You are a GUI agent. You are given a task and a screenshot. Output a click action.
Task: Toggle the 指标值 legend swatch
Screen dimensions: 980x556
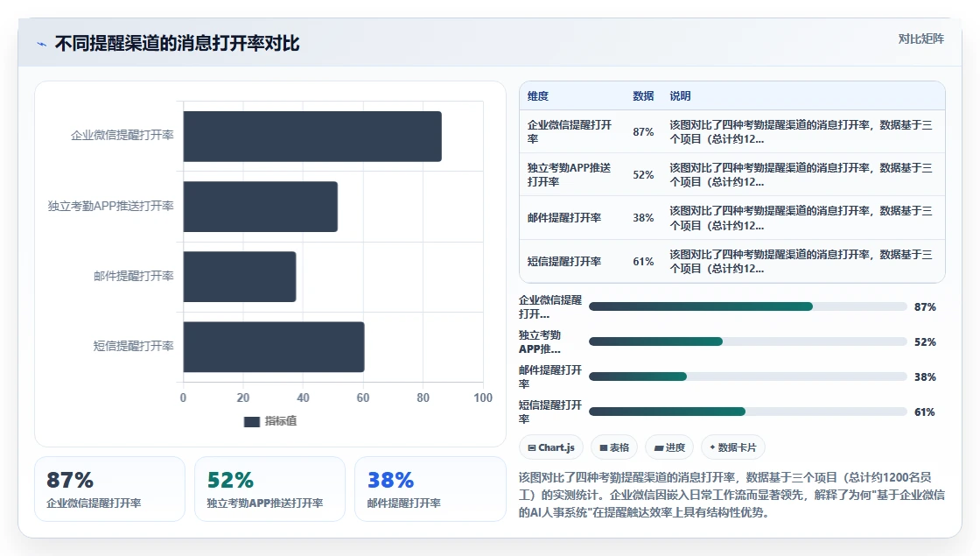[251, 421]
